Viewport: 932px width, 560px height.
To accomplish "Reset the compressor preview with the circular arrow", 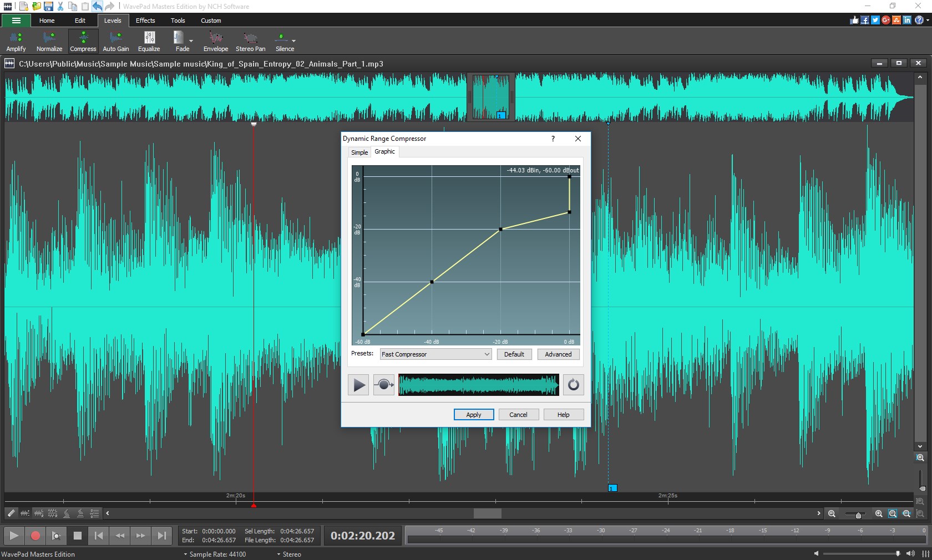I will pyautogui.click(x=573, y=384).
